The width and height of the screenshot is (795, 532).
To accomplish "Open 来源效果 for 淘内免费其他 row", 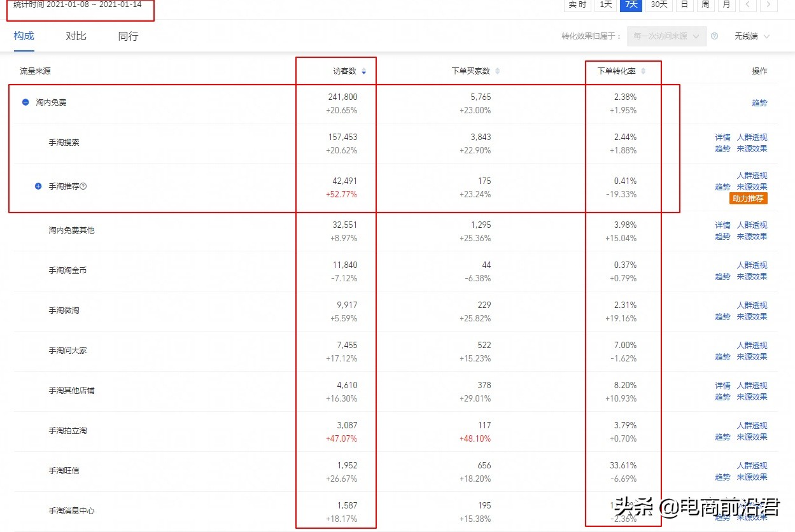I will click(x=752, y=236).
